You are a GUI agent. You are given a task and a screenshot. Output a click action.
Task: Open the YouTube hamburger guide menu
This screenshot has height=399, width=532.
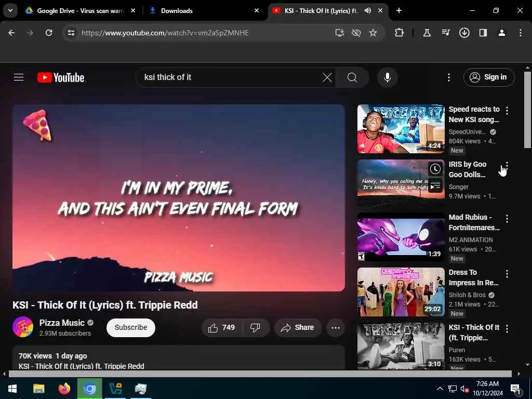(19, 77)
